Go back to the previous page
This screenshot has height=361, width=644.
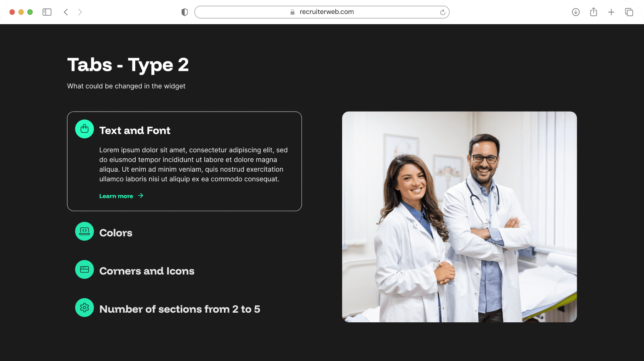(x=66, y=12)
